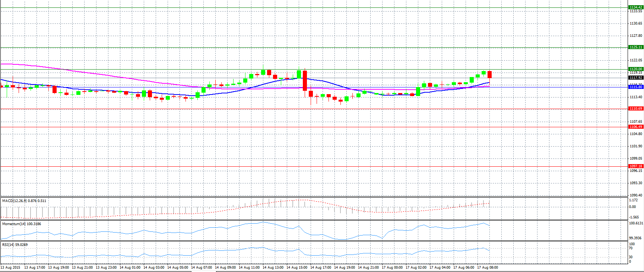Image resolution: width=644 pixels, height=272 pixels.
Task: Click the 1113.40 price scale value
Action: coord(636,97)
